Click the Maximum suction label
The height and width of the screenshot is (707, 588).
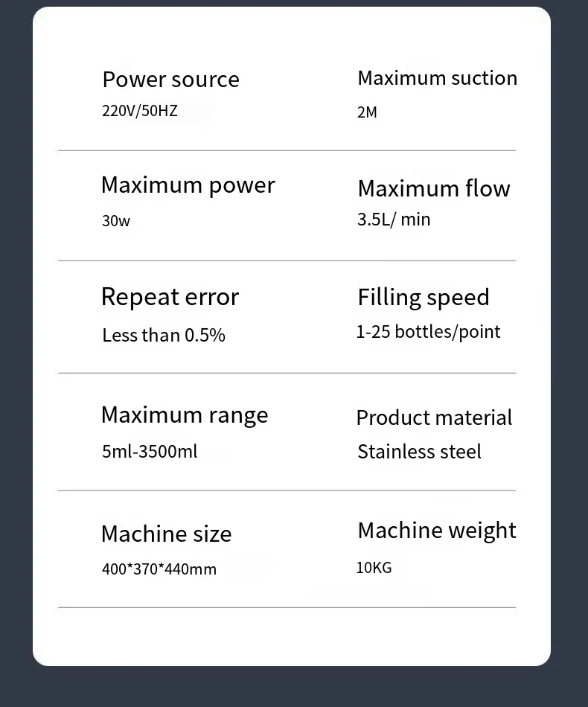point(437,78)
